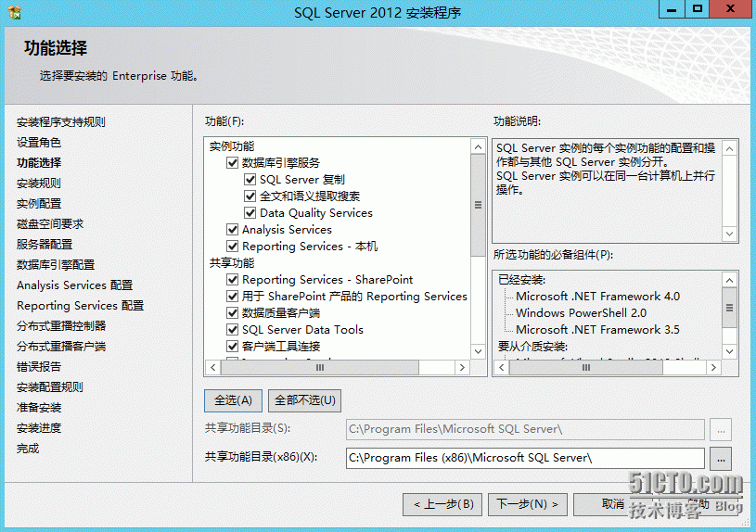Screen dimensions: 756x532
Task: Minimize the SQL Server 2012 setup window
Action: [x=672, y=9]
